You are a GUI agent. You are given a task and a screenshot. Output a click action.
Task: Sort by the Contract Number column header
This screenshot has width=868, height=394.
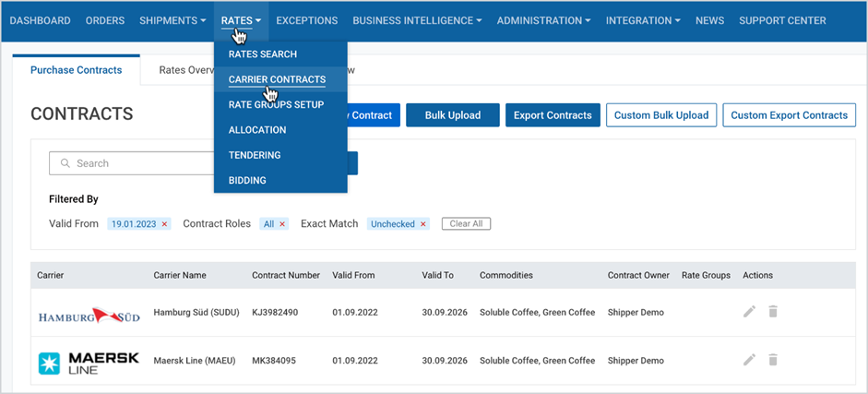286,275
